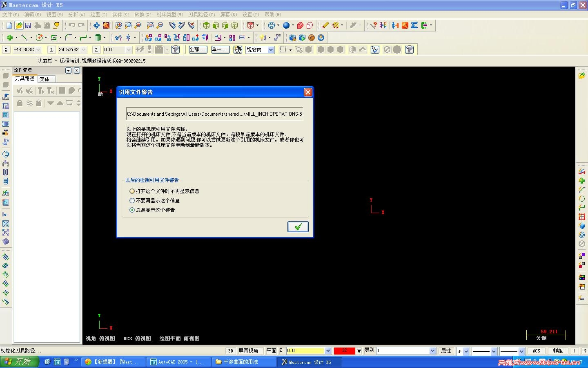Click the yellow pencil delete icon
The width and height of the screenshot is (588, 368).
pos(325,25)
